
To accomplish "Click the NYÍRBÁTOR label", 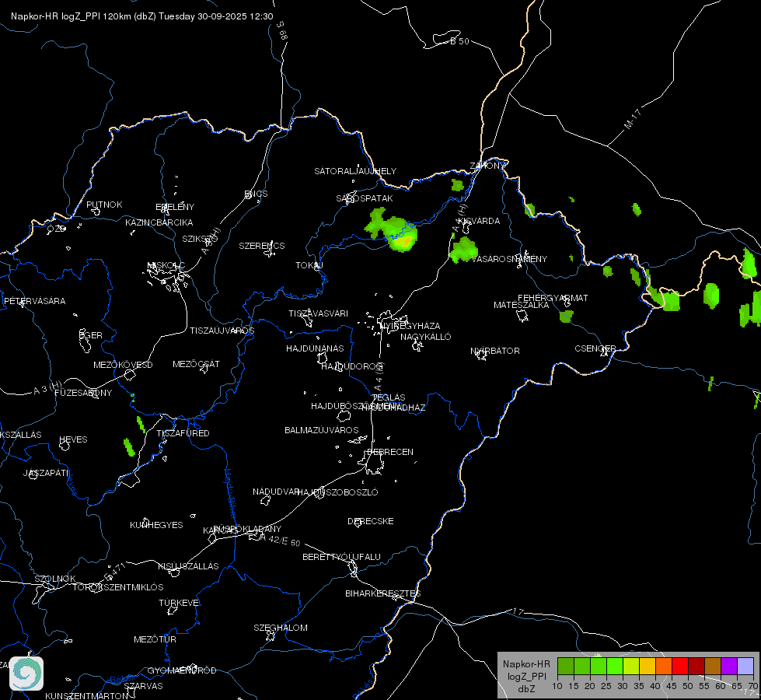I will [x=495, y=351].
